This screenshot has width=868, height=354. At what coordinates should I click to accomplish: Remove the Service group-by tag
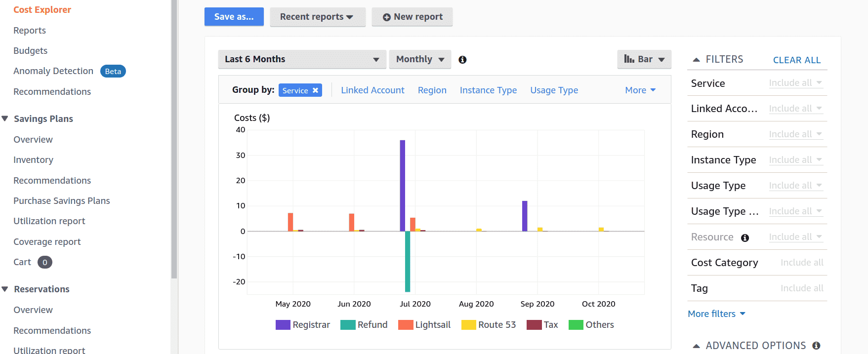(x=315, y=90)
